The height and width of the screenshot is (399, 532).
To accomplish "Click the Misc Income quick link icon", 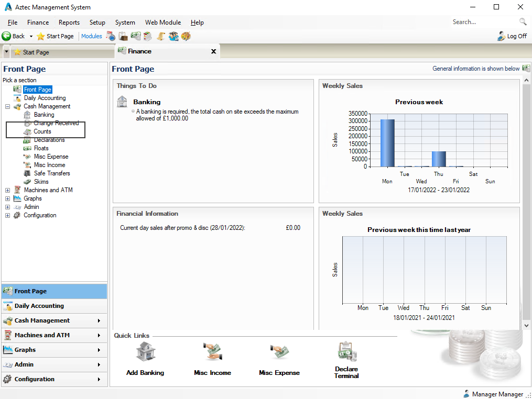I will [213, 351].
